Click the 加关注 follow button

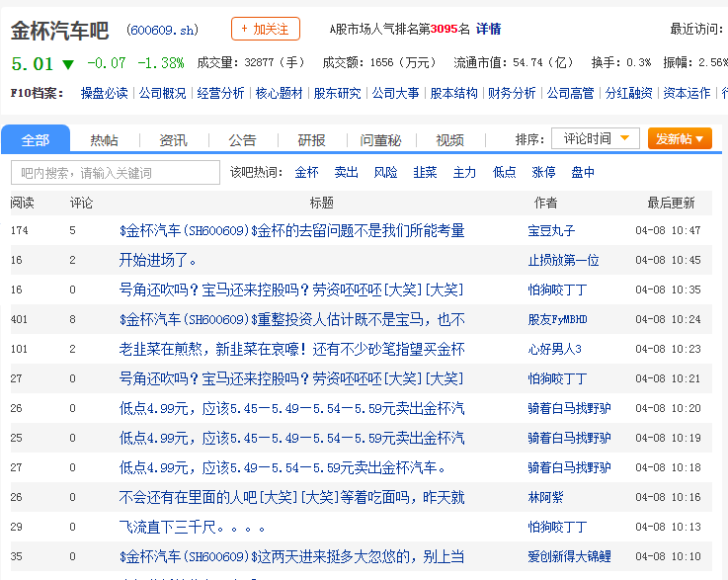(265, 29)
